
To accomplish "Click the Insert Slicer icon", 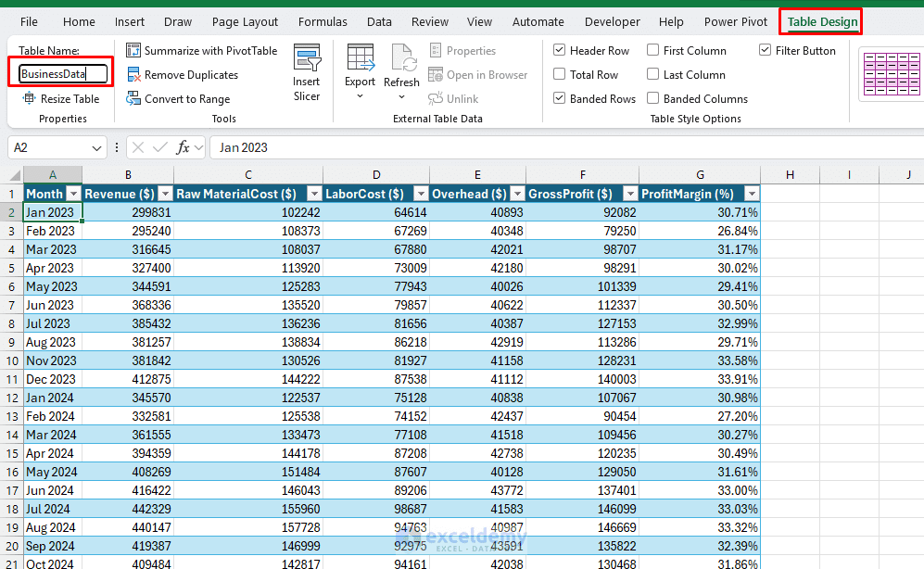I will pos(307,57).
